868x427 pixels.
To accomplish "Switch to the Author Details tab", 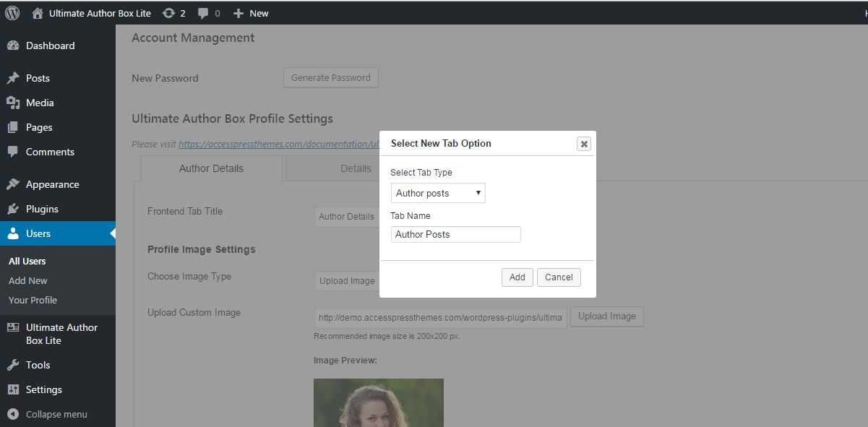I will click(211, 168).
